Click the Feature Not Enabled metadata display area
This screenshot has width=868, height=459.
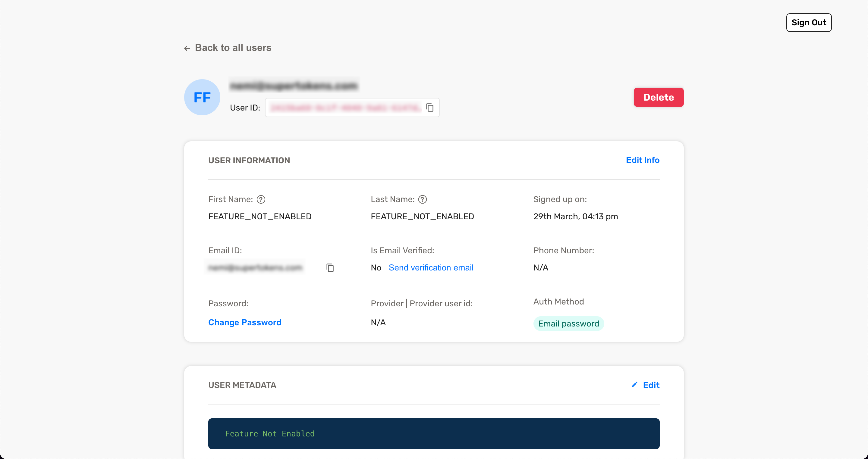point(434,434)
